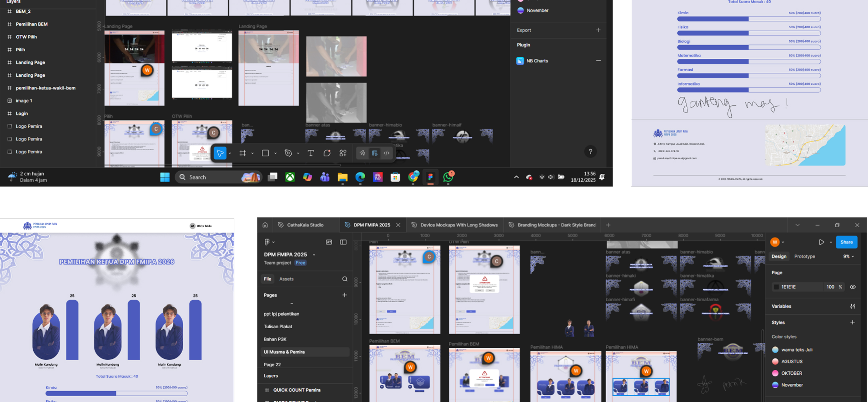
Task: Expand DPM FMIPA 2025 file name menu
Action: click(314, 255)
